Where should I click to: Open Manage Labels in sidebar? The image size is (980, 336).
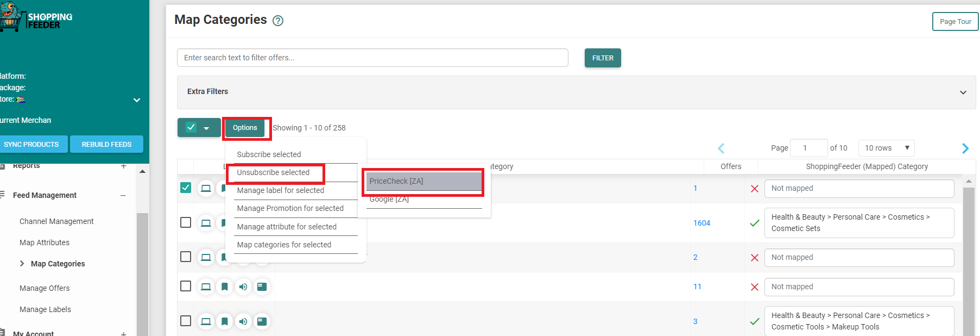coord(45,309)
